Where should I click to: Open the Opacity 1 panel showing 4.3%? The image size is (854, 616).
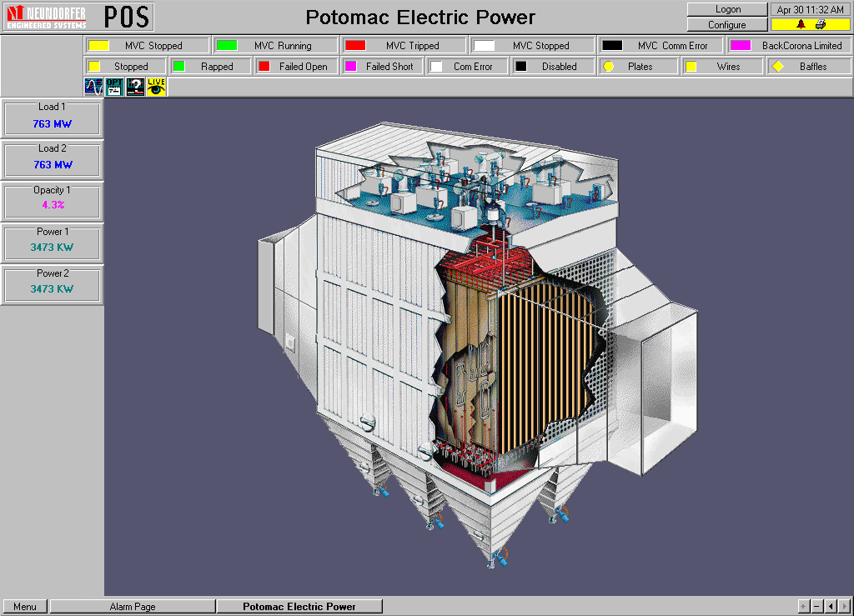[x=53, y=202]
